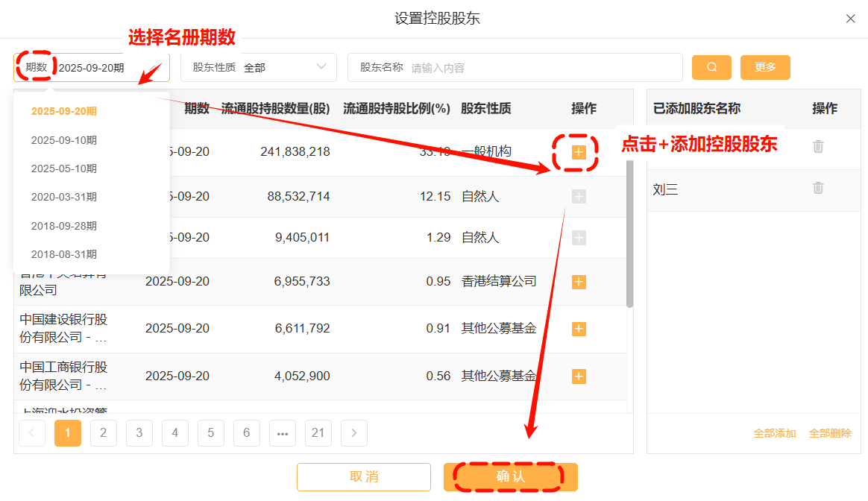Click value 6,955,733
The image size is (868, 501).
302,281
